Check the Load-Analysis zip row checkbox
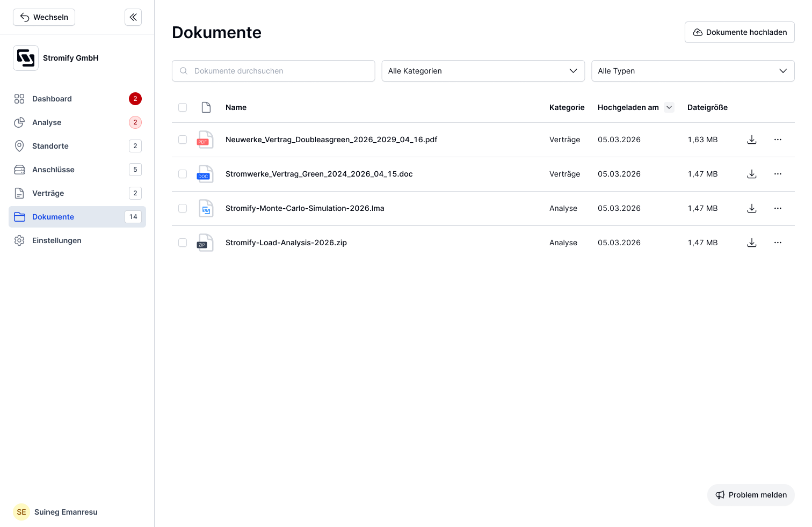The height and width of the screenshot is (527, 812). 183,243
